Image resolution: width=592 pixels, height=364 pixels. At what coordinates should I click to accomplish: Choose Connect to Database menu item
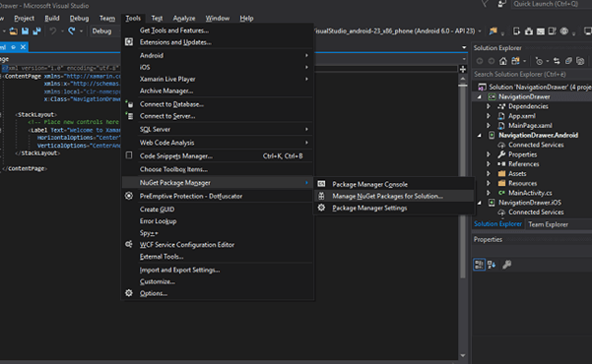tap(218, 104)
